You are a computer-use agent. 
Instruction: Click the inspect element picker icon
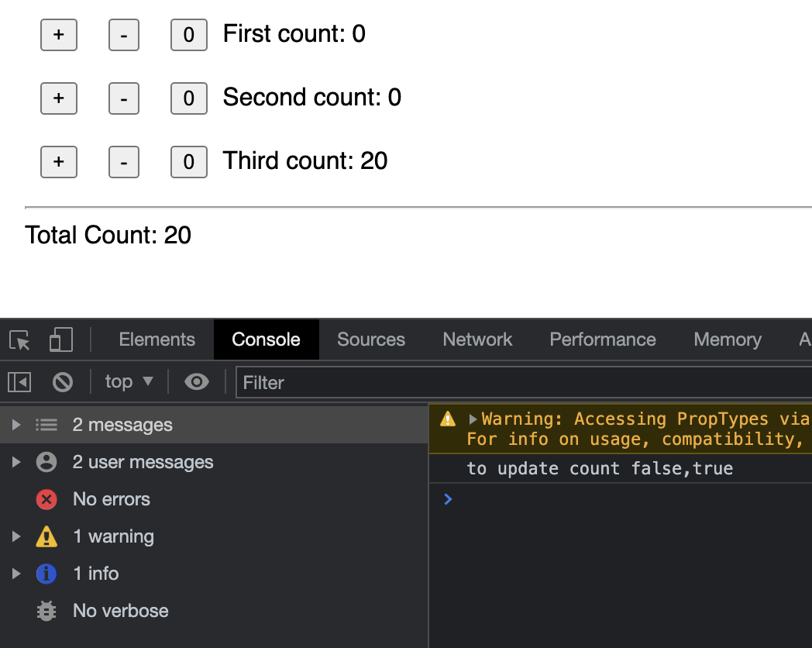[x=19, y=340]
